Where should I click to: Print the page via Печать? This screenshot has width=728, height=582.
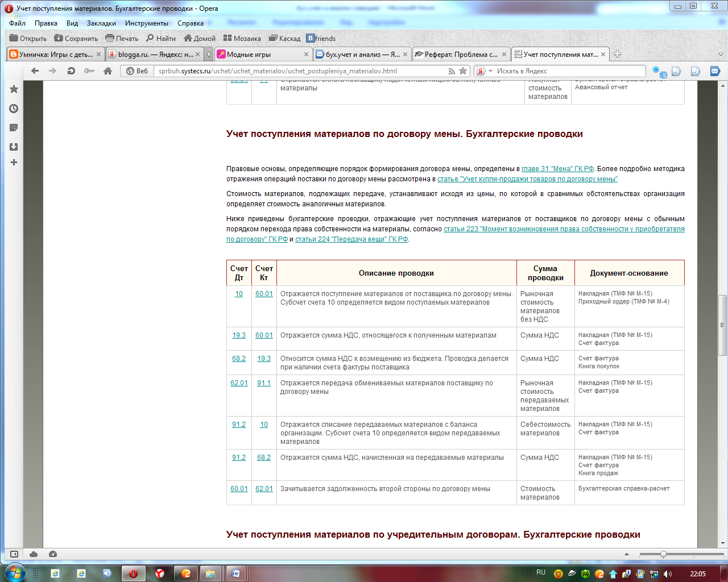(x=122, y=39)
